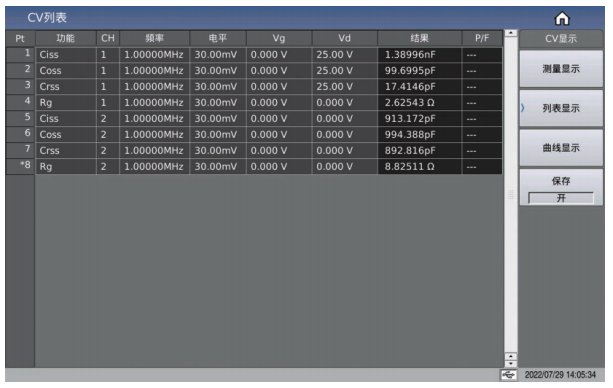Image resolution: width=613 pixels, height=388 pixels.
Task: Click the scrollbar up arrow at bottom
Action: (511, 356)
